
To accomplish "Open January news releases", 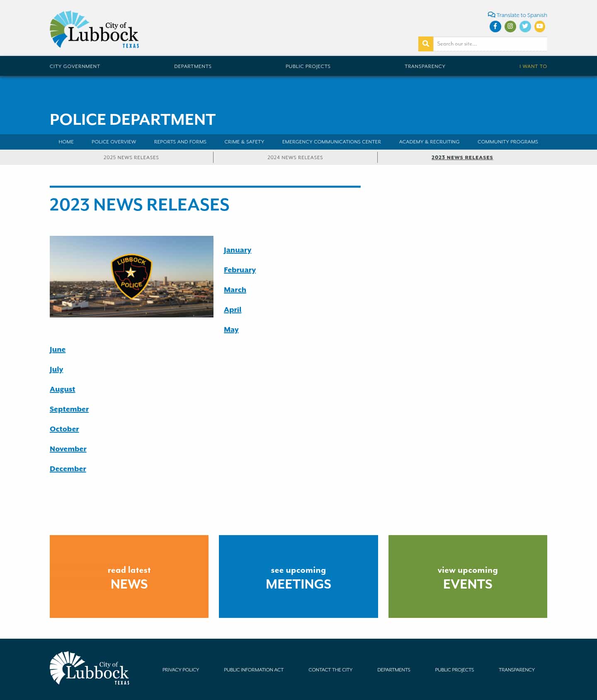I will 238,250.
